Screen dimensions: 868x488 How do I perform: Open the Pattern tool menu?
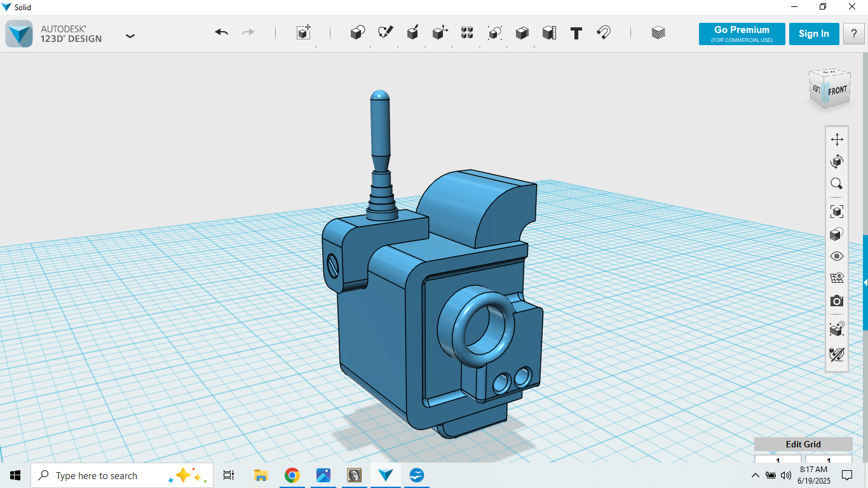(x=467, y=33)
